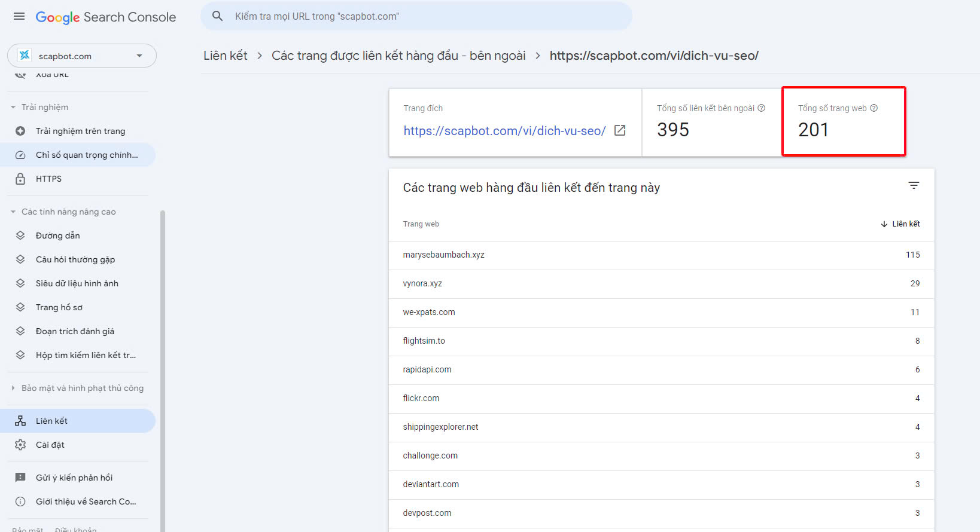
Task: Click the 201 total sites value
Action: (814, 130)
